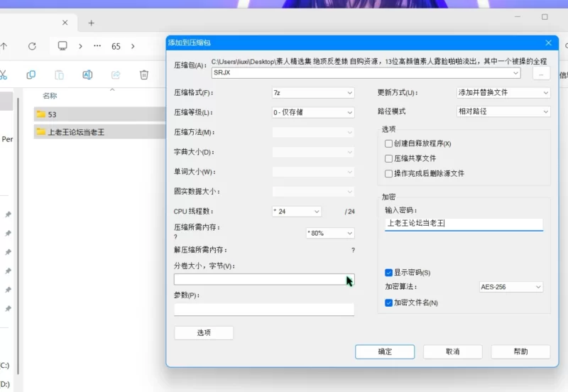Click the Paste icon in Explorer toolbar

[59, 75]
